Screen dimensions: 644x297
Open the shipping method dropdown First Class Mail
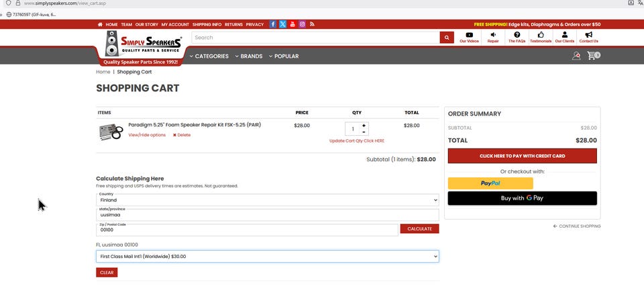tap(268, 256)
